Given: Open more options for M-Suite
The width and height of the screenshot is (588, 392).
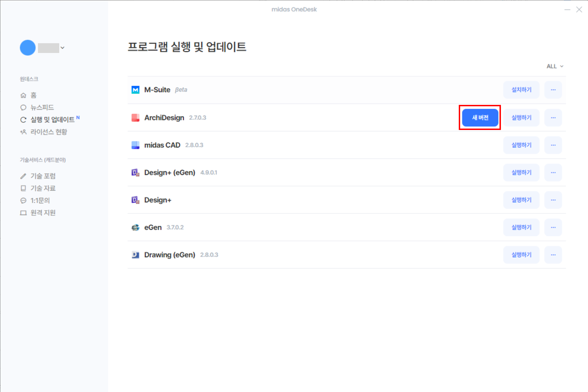Looking at the screenshot, I should (x=553, y=90).
